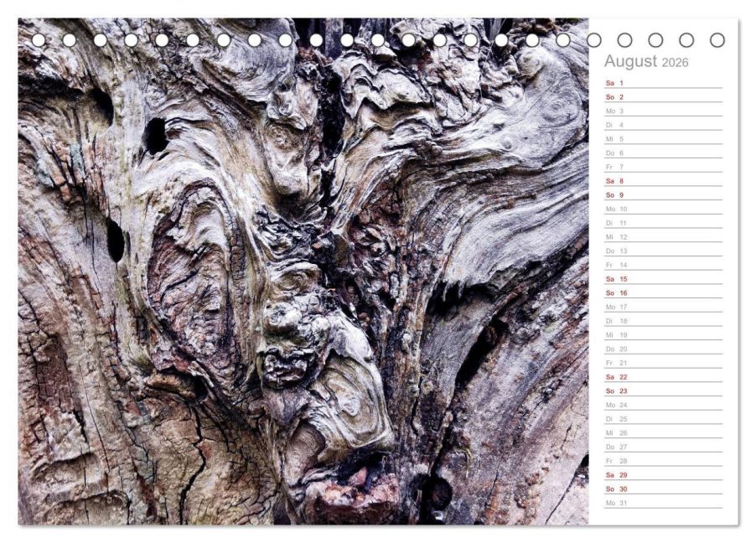
Task: Select the row "Sa 29"
Action: click(x=664, y=474)
